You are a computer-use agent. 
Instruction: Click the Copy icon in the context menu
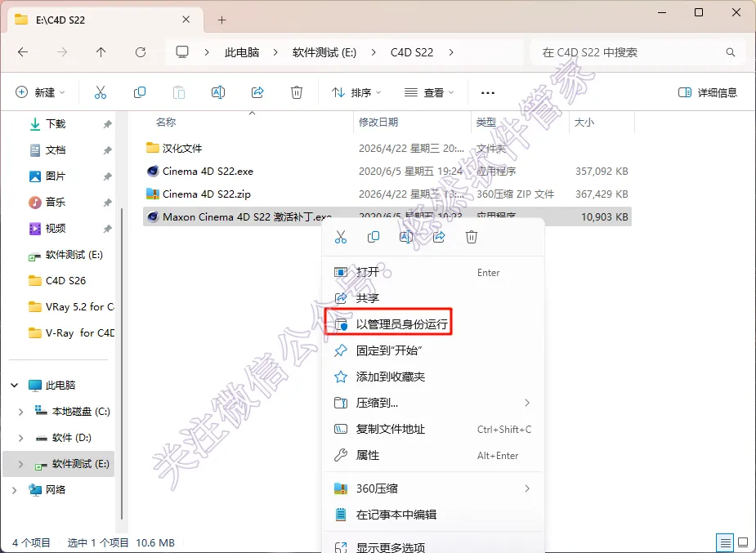(x=374, y=237)
